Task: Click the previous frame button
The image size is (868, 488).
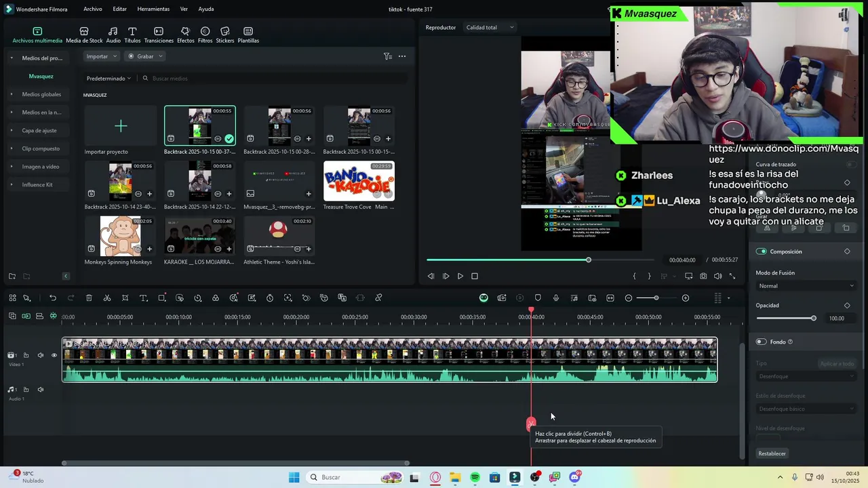Action: pos(431,277)
